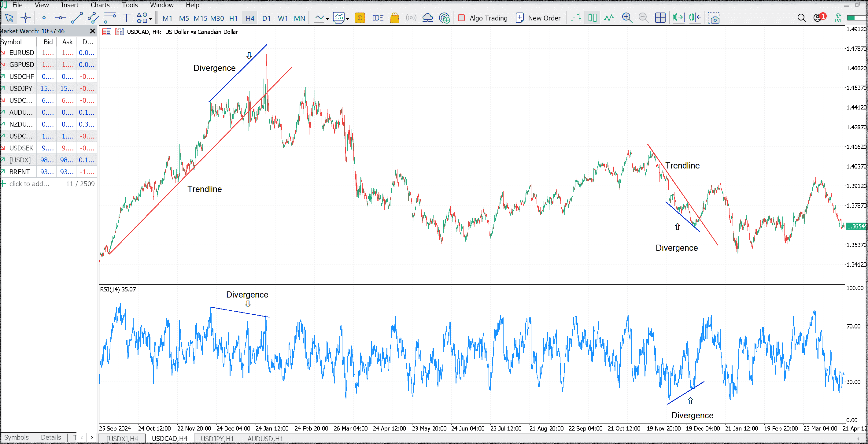The width and height of the screenshot is (868, 444).
Task: Select EURUSD in Market Watch
Action: tap(49, 53)
